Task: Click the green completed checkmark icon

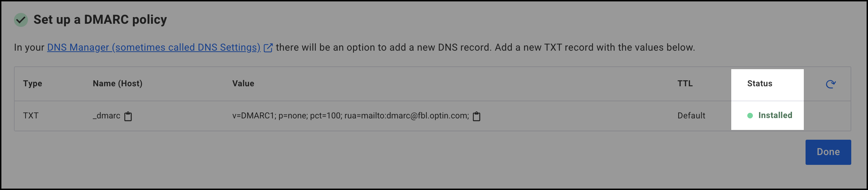Action: click(x=21, y=20)
